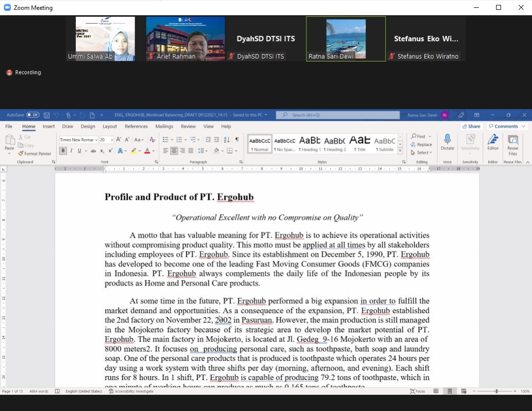Switch to the Layout tab
This screenshot has width=532, height=411.
click(109, 126)
